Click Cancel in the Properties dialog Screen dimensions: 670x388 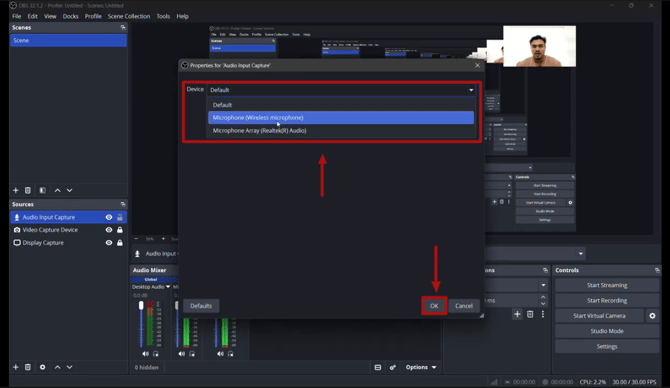pyautogui.click(x=464, y=306)
